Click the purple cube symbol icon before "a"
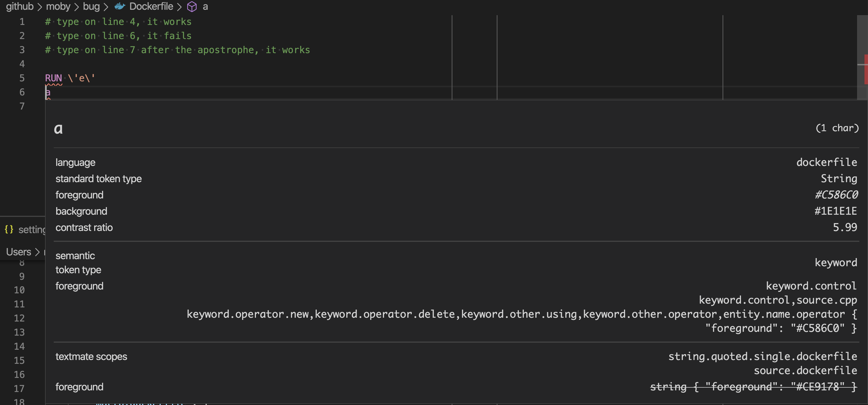This screenshot has width=868, height=405. pyautogui.click(x=192, y=7)
